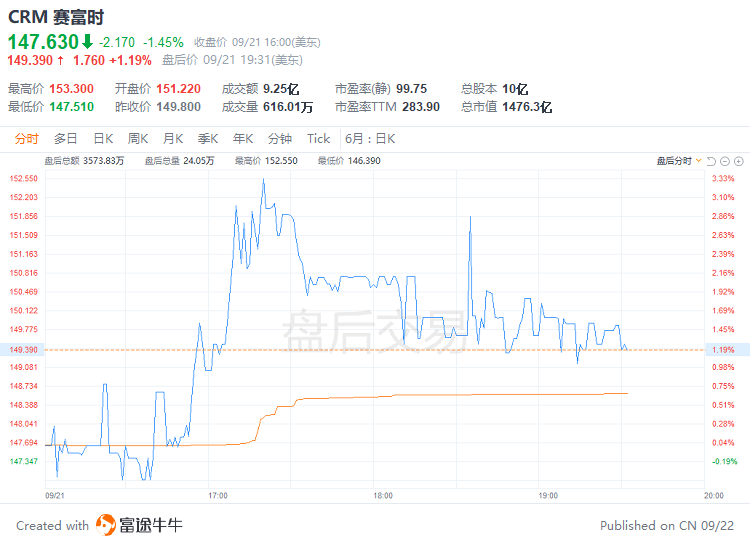Click the +1.19% after-hours change
The height and width of the screenshot is (546, 750).
point(131,60)
